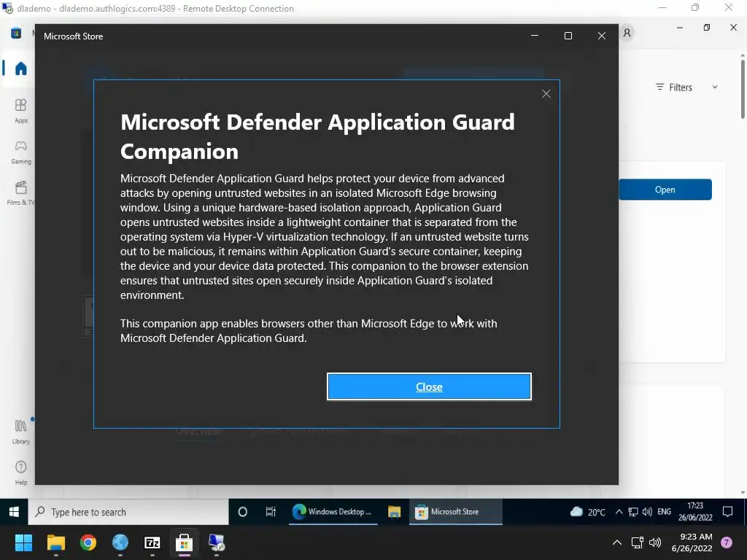Maximize the inner Microsoft Store window
Screen dimensions: 747x560
[x=568, y=36]
